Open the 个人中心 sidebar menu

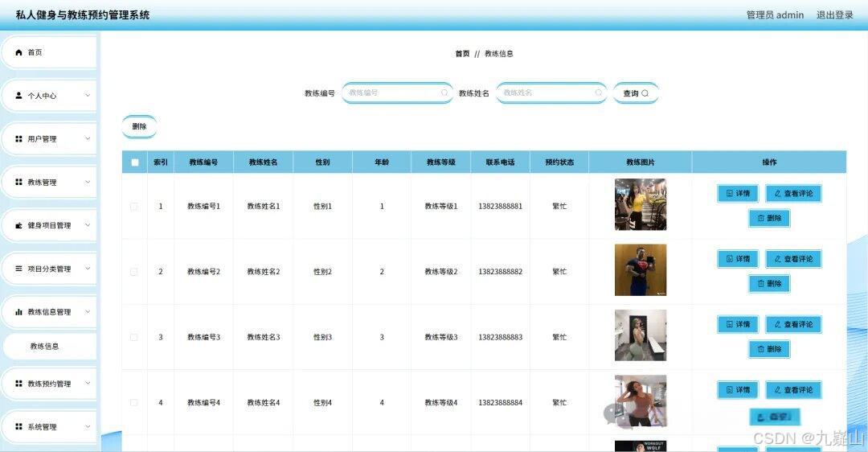[49, 95]
